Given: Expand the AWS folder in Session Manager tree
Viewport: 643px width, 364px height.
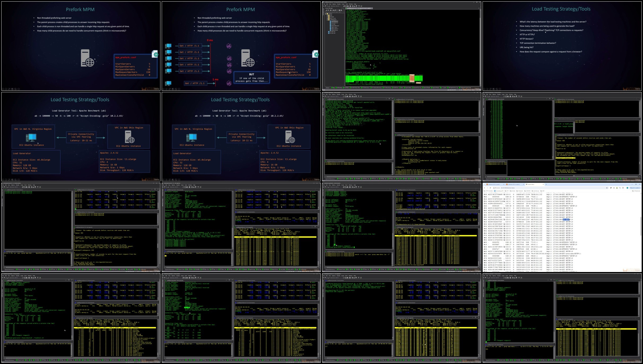Looking at the screenshot, I should (327, 15).
